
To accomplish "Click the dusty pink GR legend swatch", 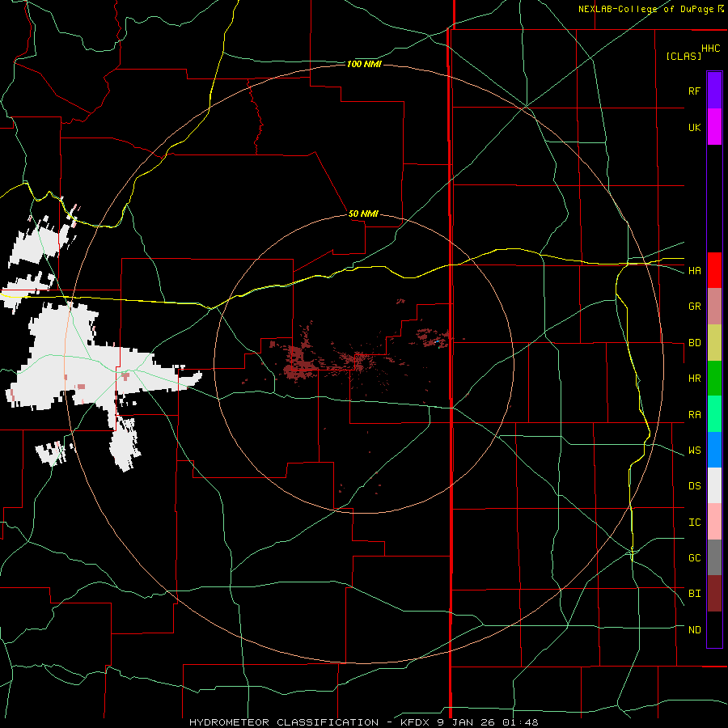I will click(x=714, y=307).
